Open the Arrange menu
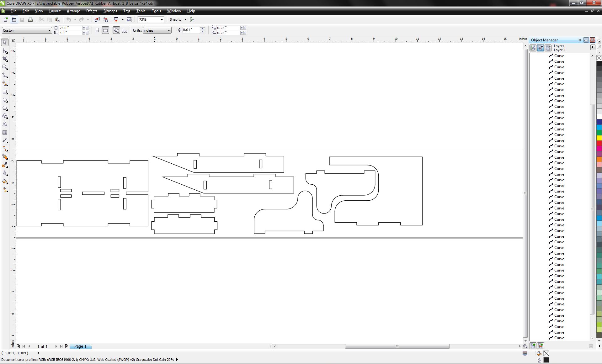The image size is (602, 364). [x=73, y=11]
